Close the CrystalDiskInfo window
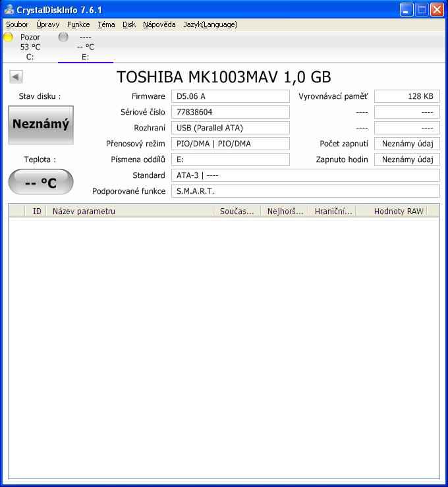Screen dimensions: 448x487 (x=437, y=10)
